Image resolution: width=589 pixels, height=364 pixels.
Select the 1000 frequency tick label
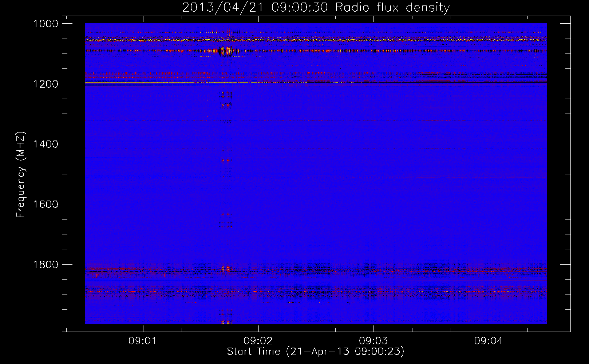46,24
